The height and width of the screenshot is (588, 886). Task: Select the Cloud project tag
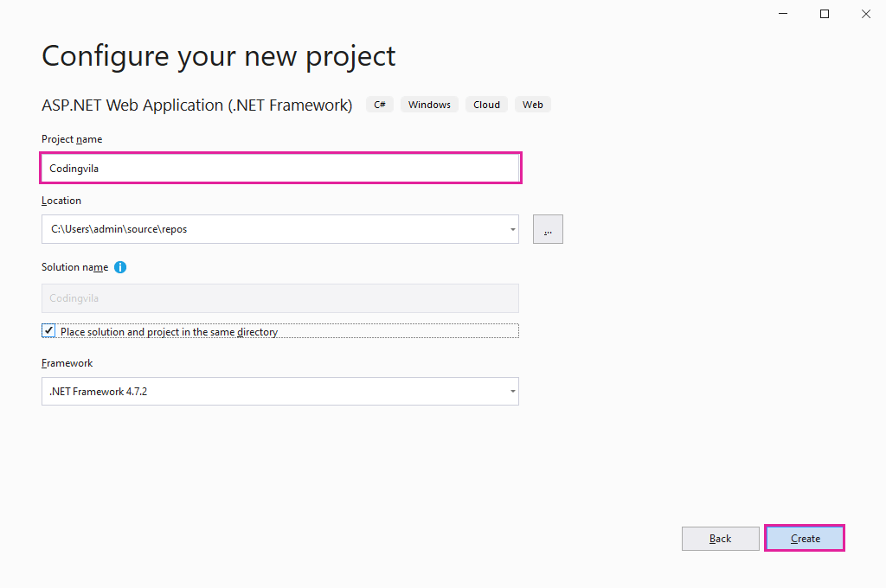pyautogui.click(x=486, y=104)
